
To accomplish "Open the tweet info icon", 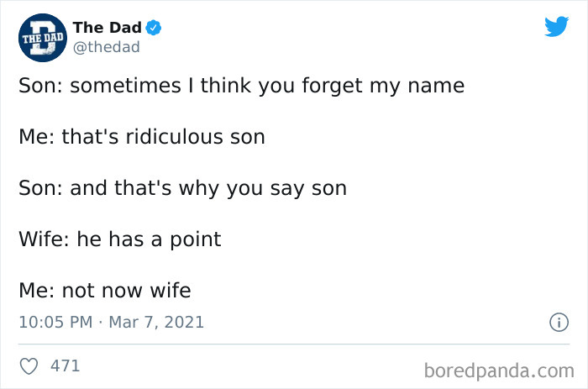I will pyautogui.click(x=555, y=322).
